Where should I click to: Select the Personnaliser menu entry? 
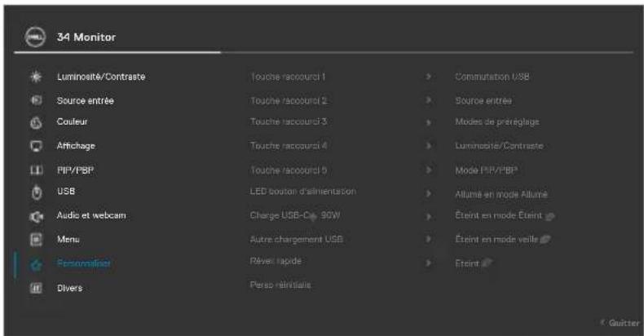pyautogui.click(x=83, y=263)
